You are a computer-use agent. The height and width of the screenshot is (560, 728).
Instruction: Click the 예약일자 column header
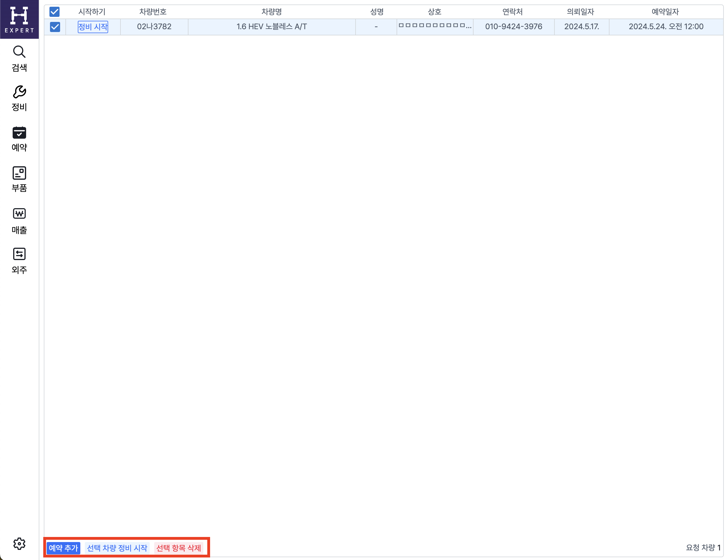pos(665,12)
